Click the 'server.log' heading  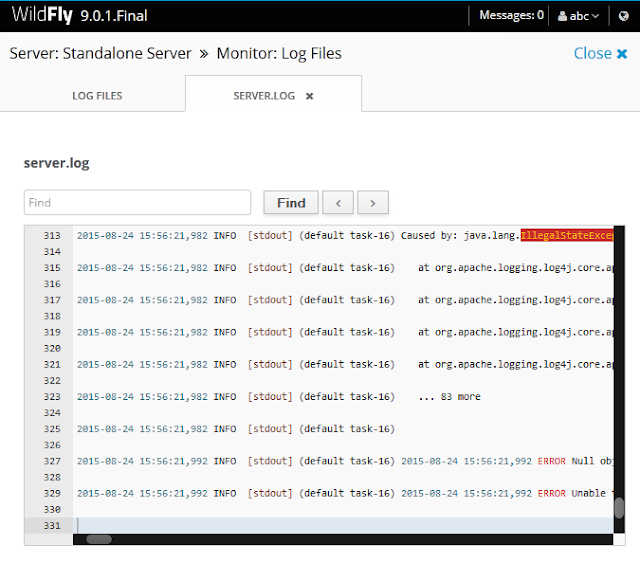(56, 163)
